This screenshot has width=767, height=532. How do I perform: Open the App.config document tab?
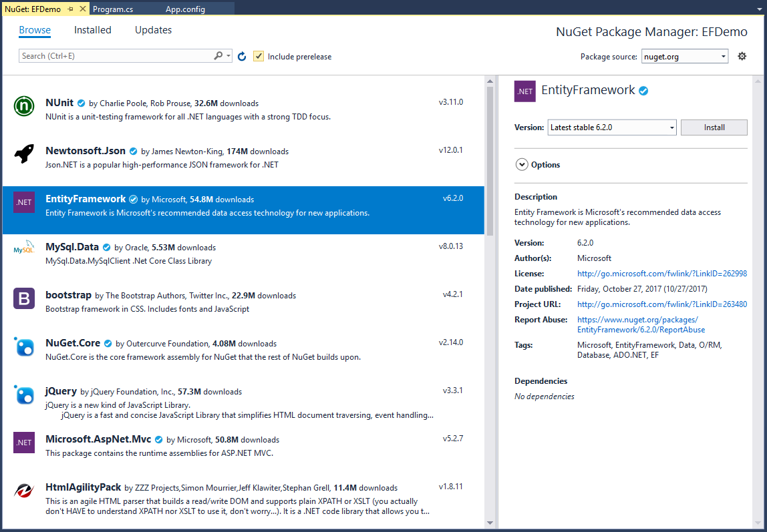[185, 9]
